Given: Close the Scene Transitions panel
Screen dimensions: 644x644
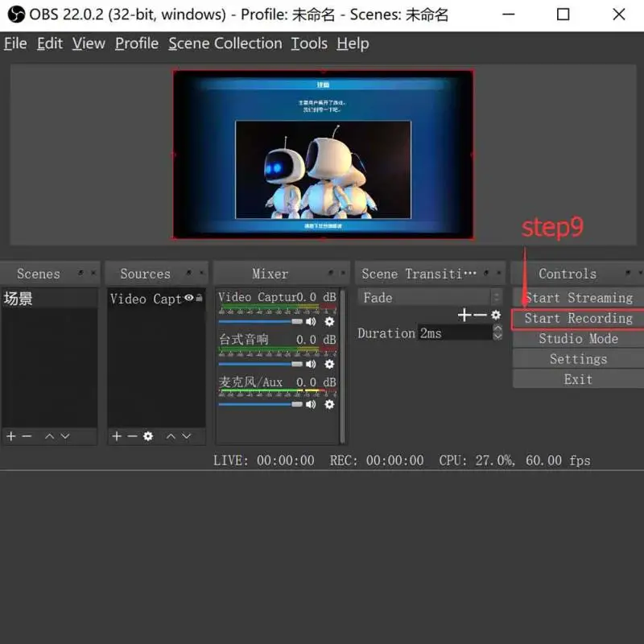Looking at the screenshot, I should (499, 273).
